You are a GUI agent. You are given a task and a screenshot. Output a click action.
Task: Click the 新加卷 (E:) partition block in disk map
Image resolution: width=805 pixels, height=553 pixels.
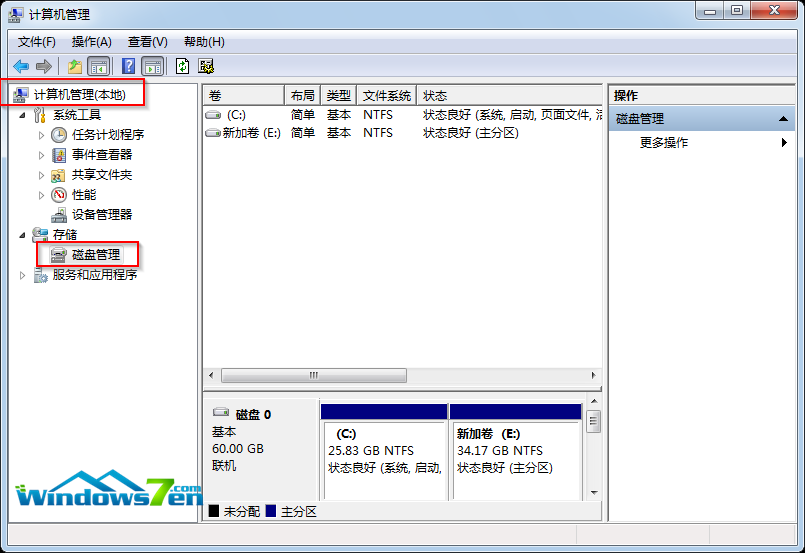pos(515,458)
